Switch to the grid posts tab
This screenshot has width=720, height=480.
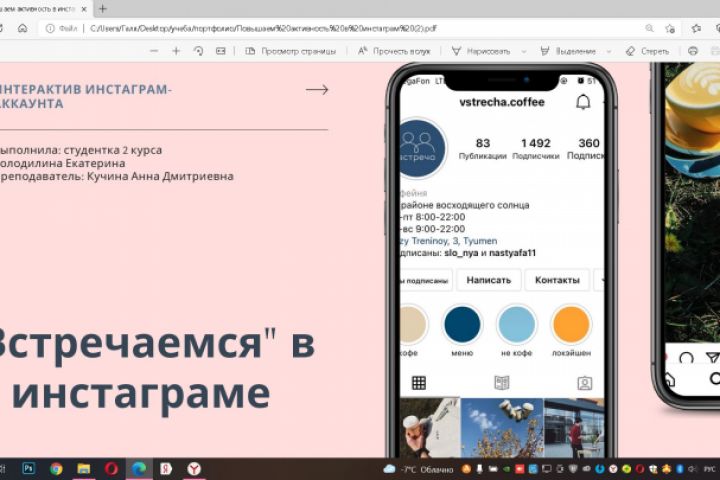coord(419,383)
